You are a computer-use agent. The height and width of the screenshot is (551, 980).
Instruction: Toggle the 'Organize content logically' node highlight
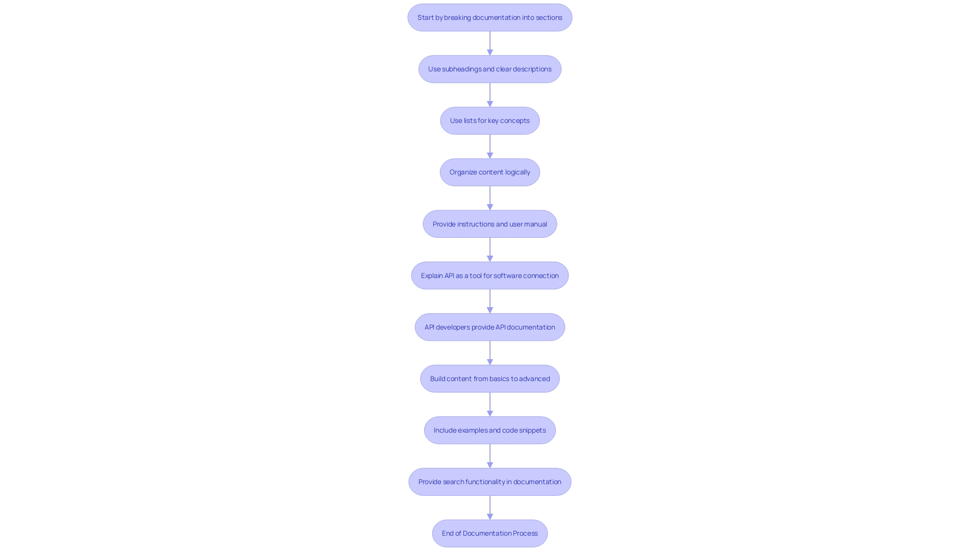(490, 171)
